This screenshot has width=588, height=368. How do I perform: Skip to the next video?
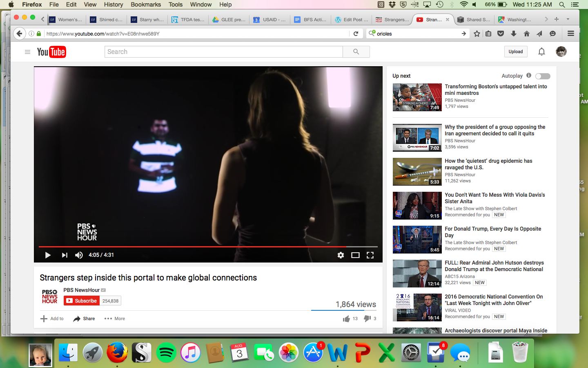[x=65, y=255]
